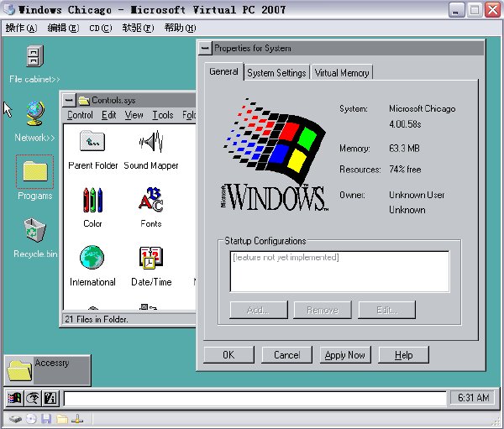
Task: Click the Edit... button under Startup Configurations
Action: click(386, 310)
